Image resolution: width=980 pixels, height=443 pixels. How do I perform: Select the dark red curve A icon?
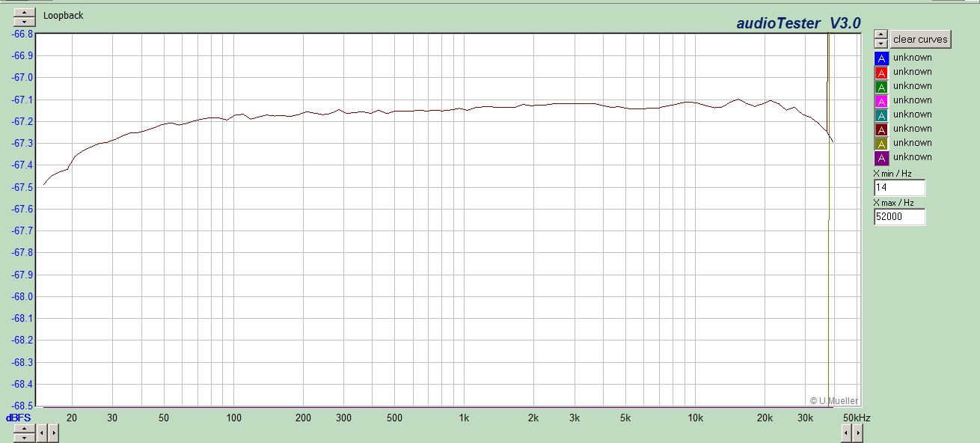point(881,129)
